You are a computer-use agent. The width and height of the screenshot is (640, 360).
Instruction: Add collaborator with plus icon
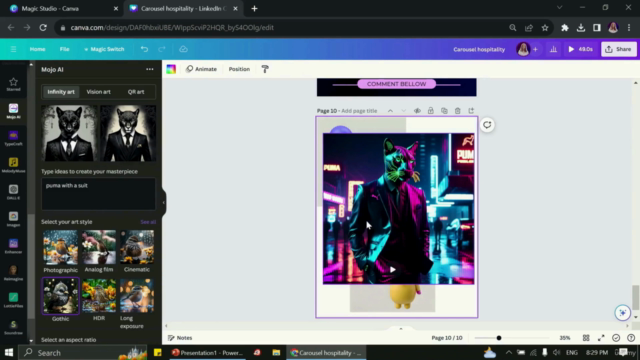(x=535, y=49)
